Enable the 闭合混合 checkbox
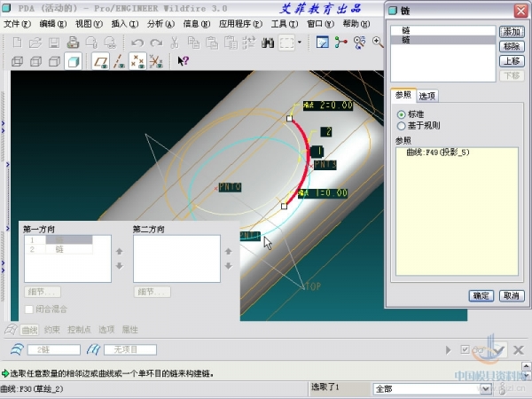Viewport: 532px width, 399px height. (x=29, y=309)
